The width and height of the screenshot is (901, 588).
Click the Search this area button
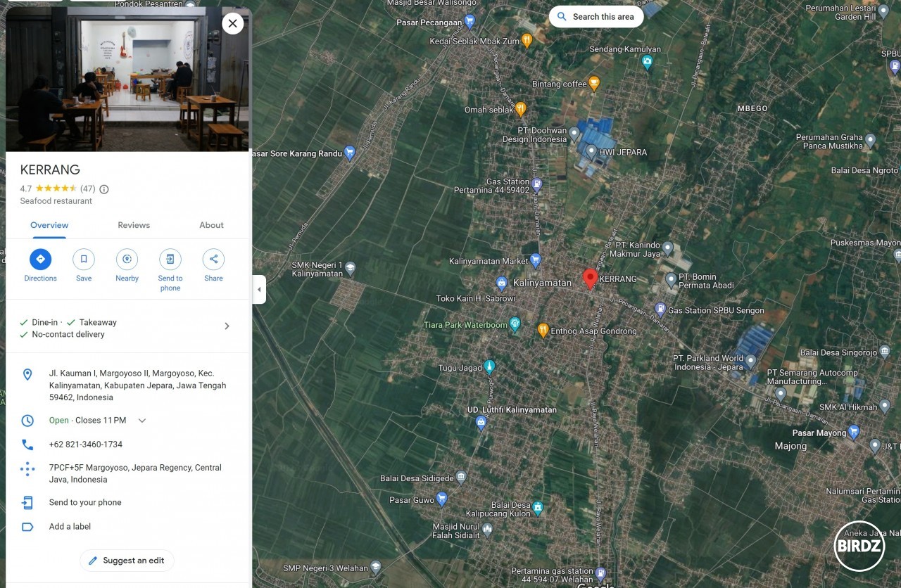click(x=596, y=17)
